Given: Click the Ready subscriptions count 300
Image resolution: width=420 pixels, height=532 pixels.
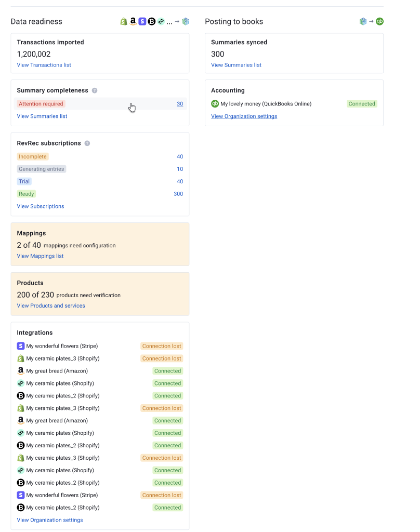Looking at the screenshot, I should 178,194.
